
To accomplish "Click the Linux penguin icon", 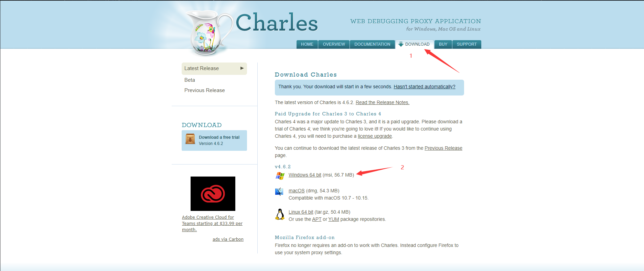I will 280,214.
